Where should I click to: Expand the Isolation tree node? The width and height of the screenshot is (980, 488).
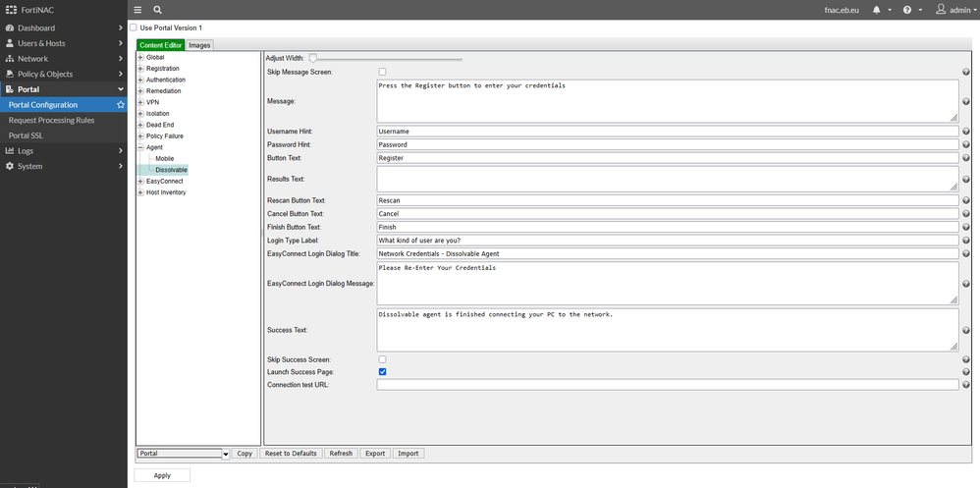click(140, 114)
